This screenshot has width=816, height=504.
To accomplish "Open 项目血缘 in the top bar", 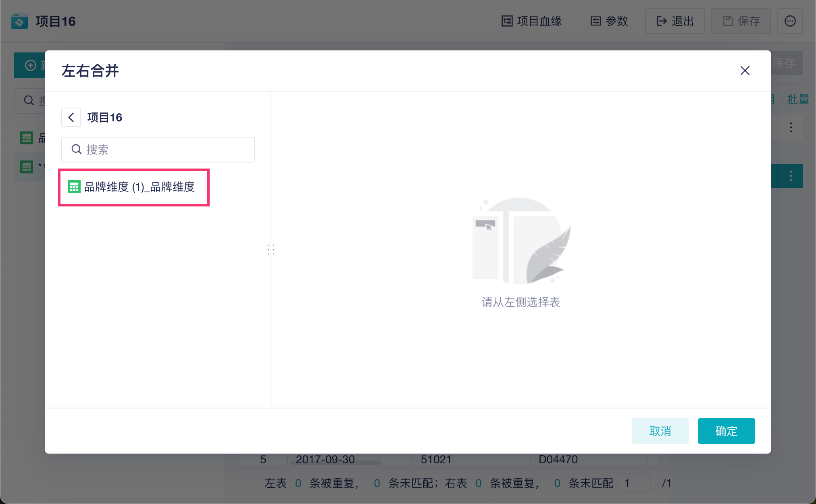I will click(x=531, y=21).
